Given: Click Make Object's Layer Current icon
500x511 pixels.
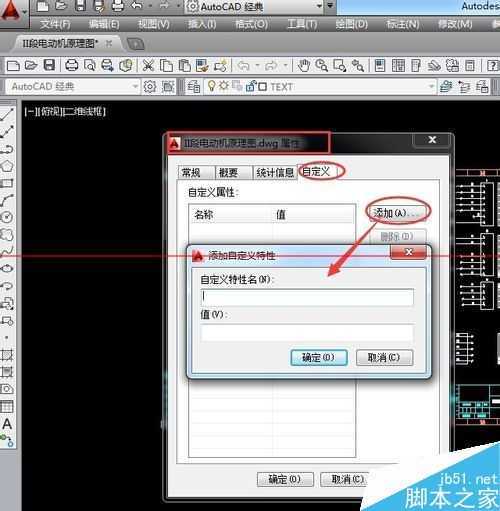Looking at the screenshot, I should pyautogui.click(x=446, y=87).
